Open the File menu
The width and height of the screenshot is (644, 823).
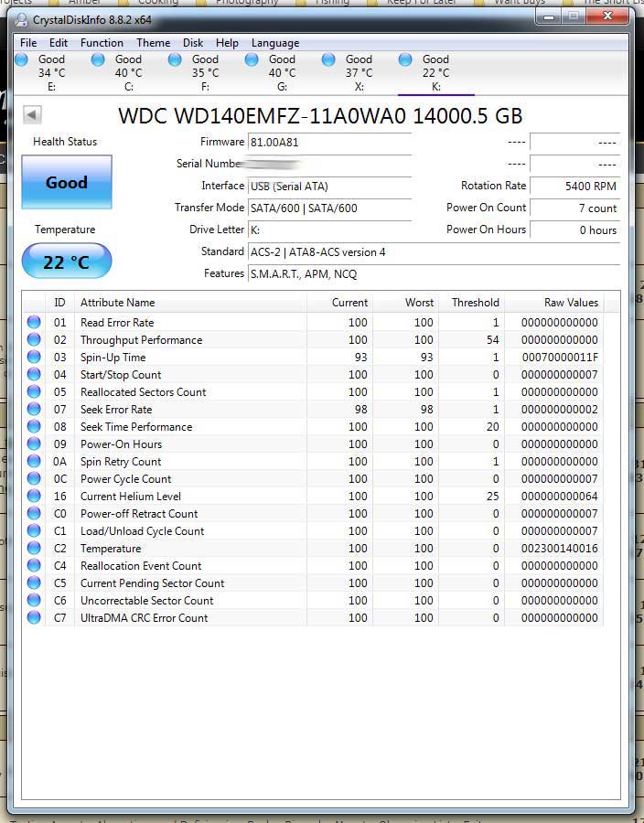click(28, 43)
